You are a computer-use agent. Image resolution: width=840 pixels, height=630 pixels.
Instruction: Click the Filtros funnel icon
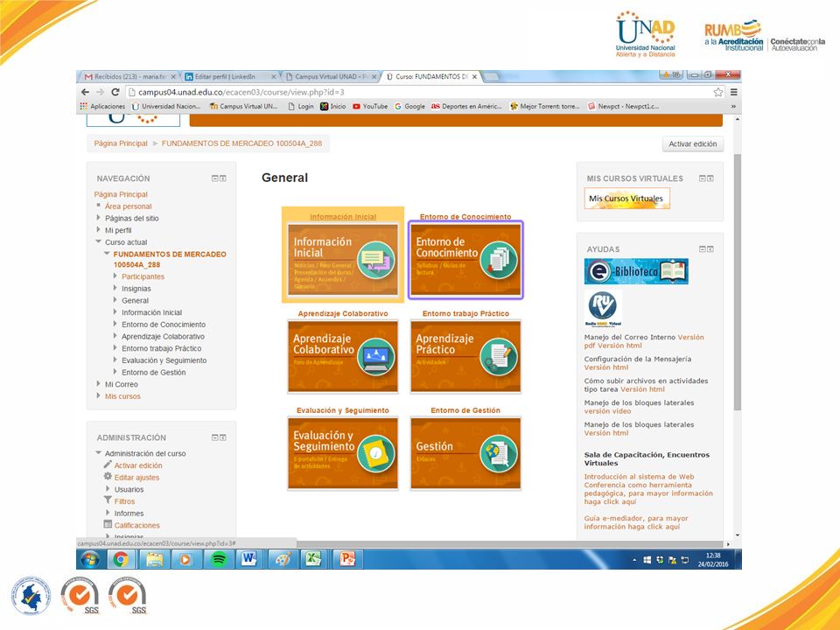point(108,500)
